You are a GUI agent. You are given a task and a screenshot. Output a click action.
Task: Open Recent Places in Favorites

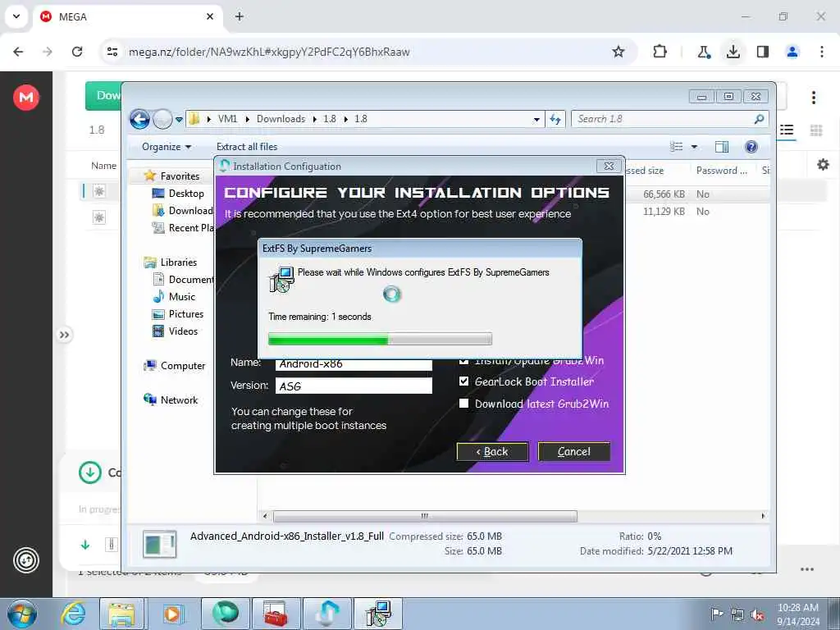click(183, 228)
